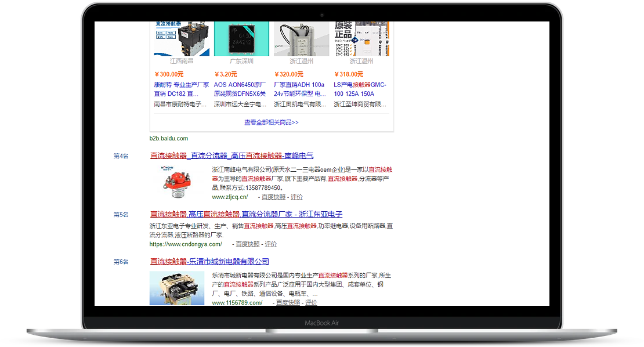644x347 pixels.
Task: Click 浙江温州 above the ¥318.00元 price
Action: point(361,61)
